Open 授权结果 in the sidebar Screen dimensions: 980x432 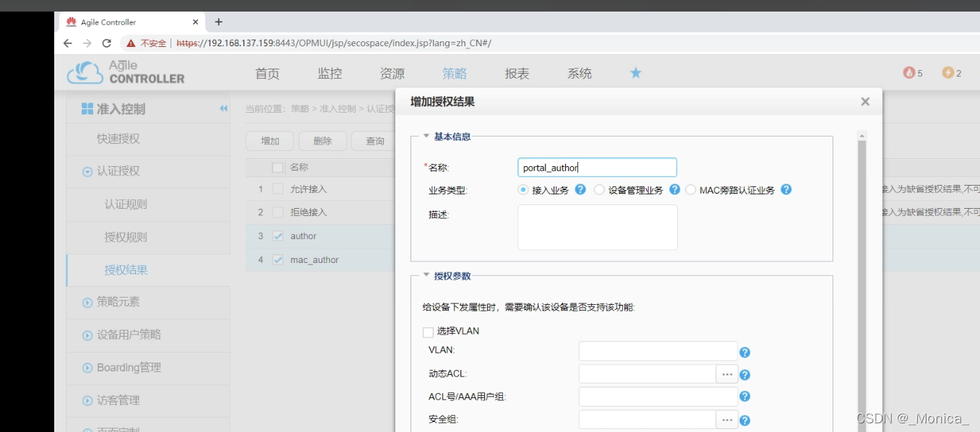point(126,270)
